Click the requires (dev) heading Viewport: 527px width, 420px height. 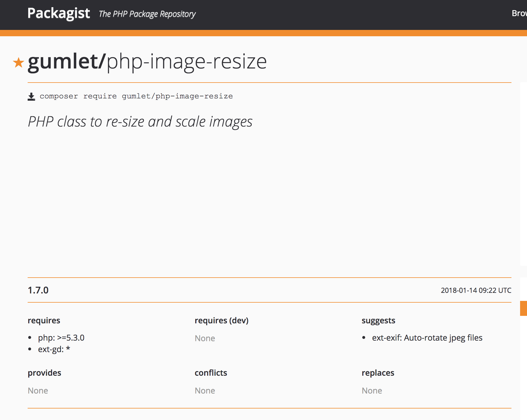tap(222, 320)
